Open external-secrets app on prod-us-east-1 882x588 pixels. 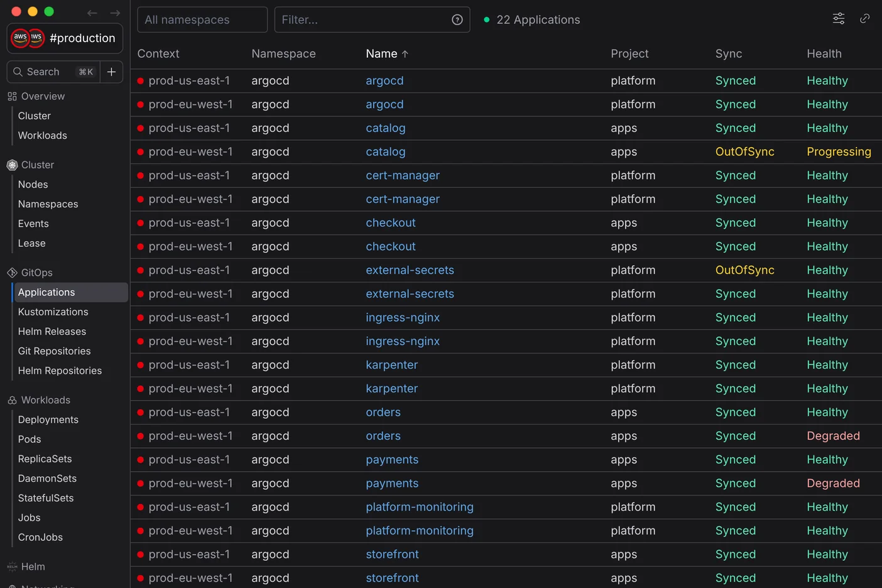(x=410, y=270)
